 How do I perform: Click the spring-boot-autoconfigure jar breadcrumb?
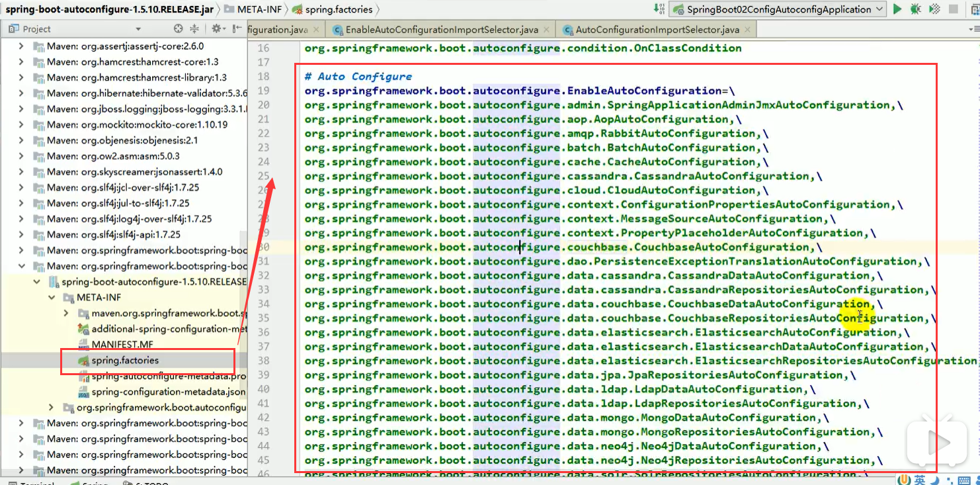[x=109, y=9]
